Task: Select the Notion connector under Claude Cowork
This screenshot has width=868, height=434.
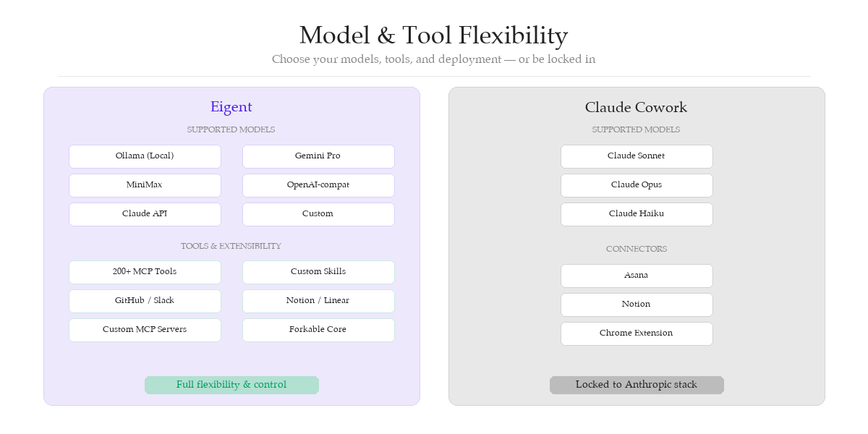Action: coord(637,305)
